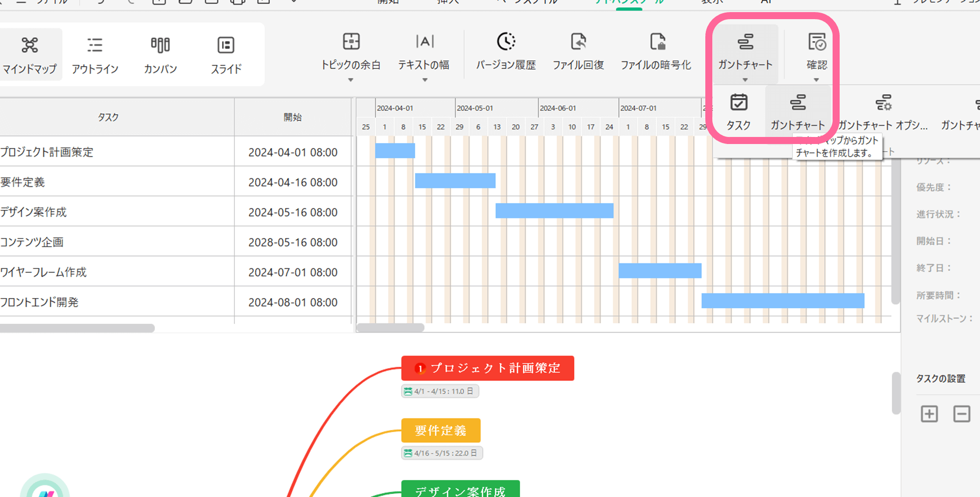980x497 pixels.
Task: Click the 2024-05-01 month header
Action: 497,108
